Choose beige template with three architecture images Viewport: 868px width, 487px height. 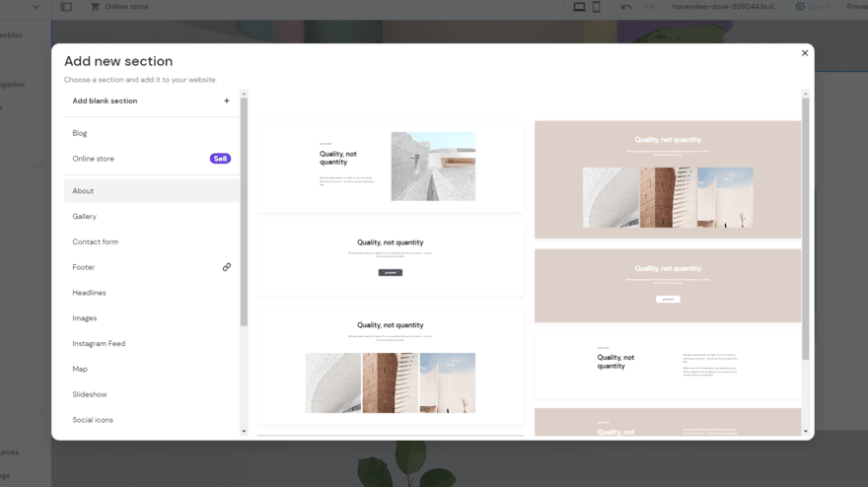click(x=668, y=179)
